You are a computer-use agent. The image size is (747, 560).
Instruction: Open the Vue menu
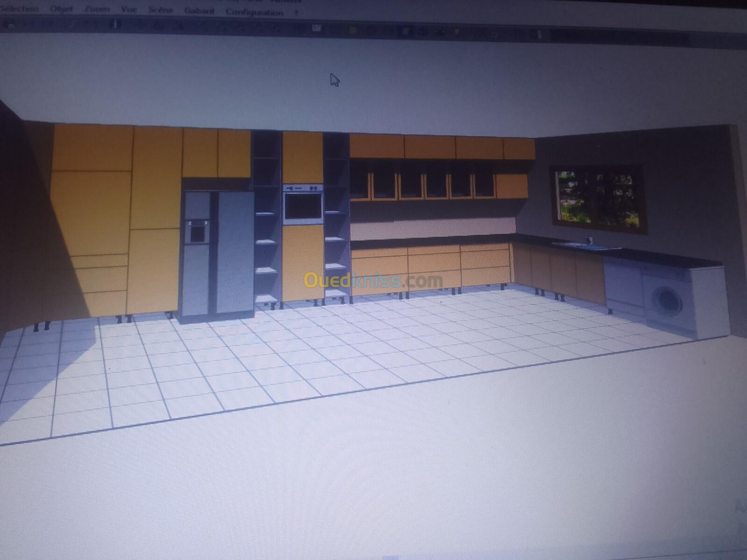pos(128,9)
